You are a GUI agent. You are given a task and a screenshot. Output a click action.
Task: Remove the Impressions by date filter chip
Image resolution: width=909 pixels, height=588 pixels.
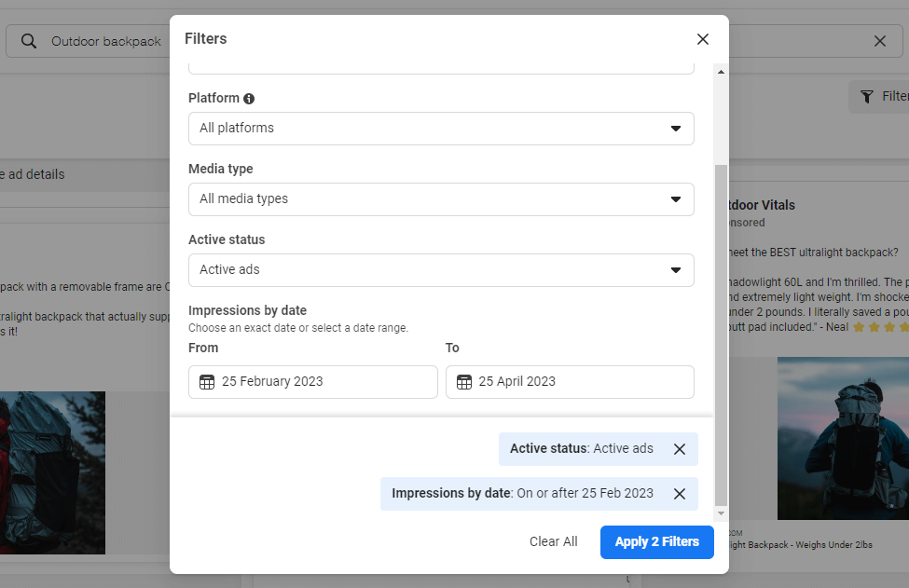pos(680,494)
